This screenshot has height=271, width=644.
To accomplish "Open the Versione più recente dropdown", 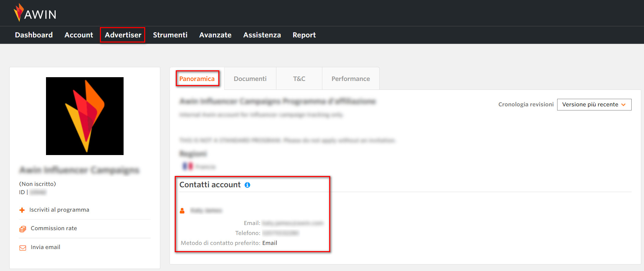I will [594, 105].
